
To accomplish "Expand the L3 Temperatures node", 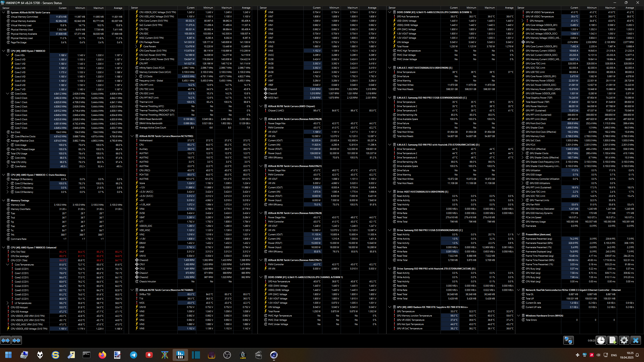I will [x=8, y=303].
